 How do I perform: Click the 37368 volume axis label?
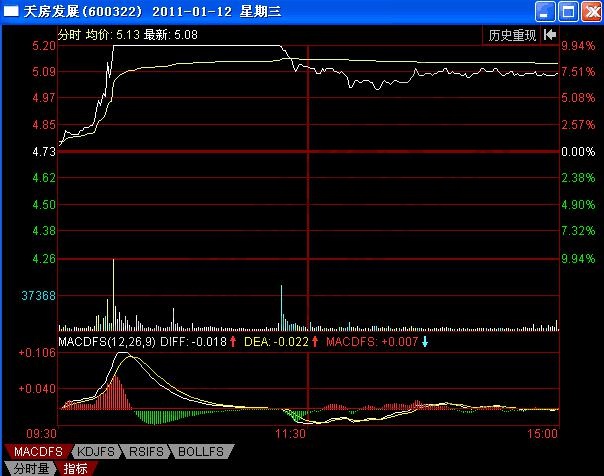38,296
